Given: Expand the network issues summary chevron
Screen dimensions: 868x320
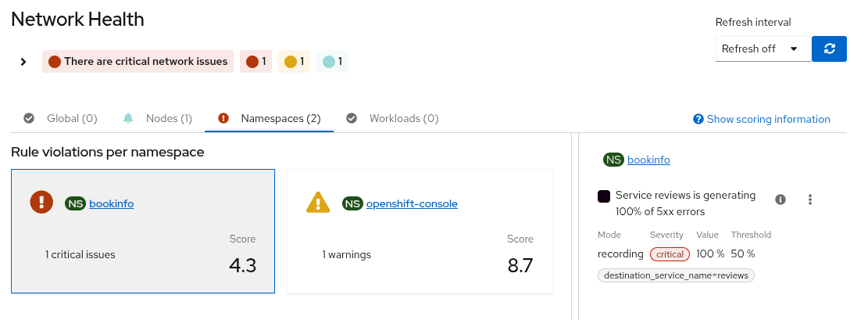Looking at the screenshot, I should click(x=23, y=62).
